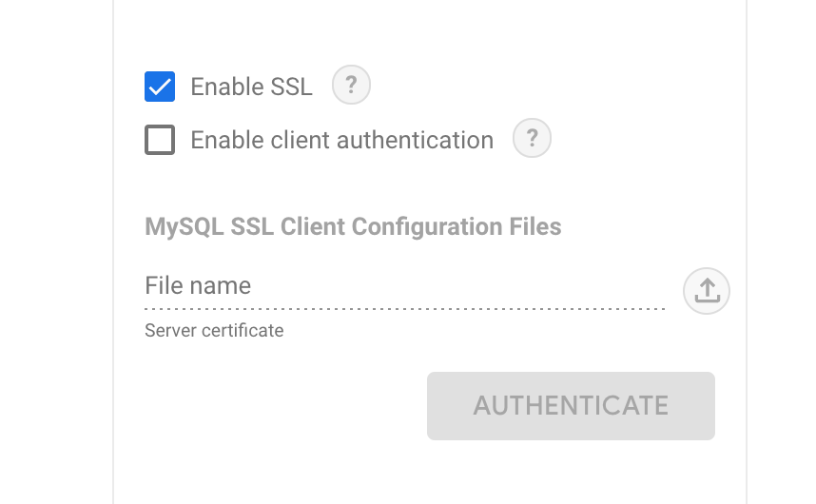Click the Enable client authentication label
The height and width of the screenshot is (504, 816).
341,140
